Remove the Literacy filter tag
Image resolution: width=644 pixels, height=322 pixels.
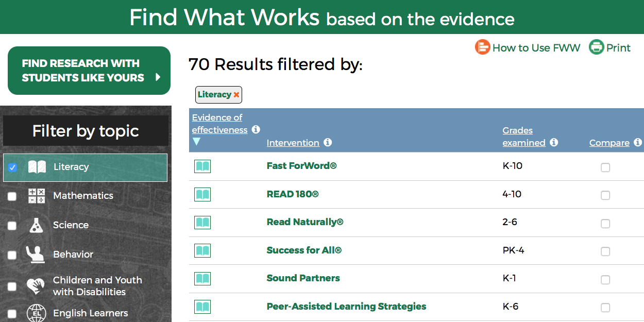236,95
